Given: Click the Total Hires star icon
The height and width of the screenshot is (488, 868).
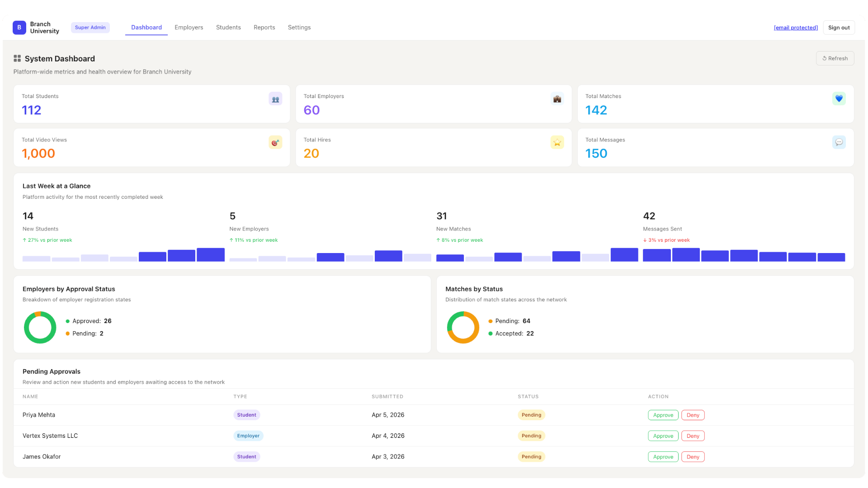Looking at the screenshot, I should (x=557, y=142).
